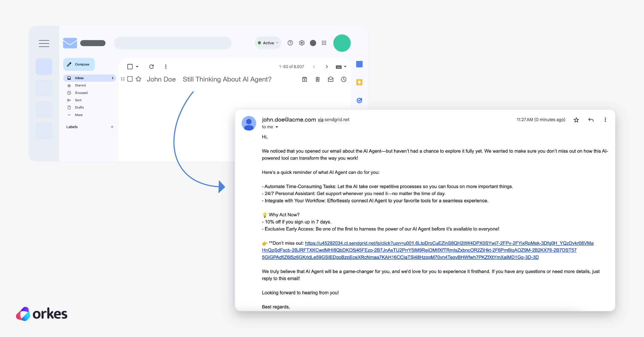Expand the 'to me' recipient details
The width and height of the screenshot is (644, 337).
(277, 127)
